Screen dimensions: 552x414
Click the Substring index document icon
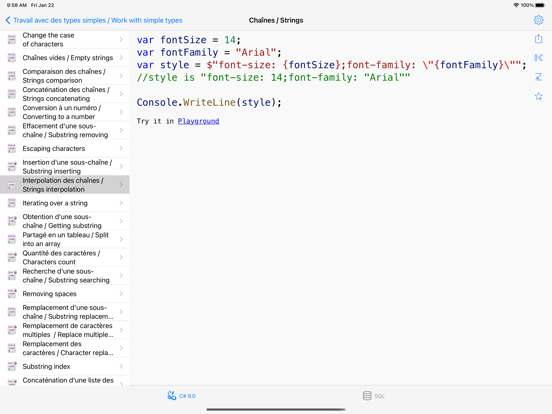12,366
